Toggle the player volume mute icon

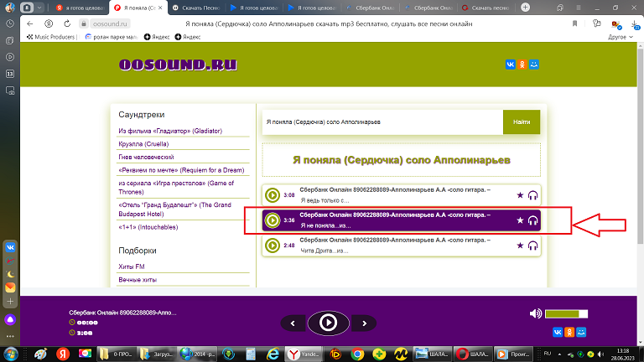pyautogui.click(x=536, y=314)
